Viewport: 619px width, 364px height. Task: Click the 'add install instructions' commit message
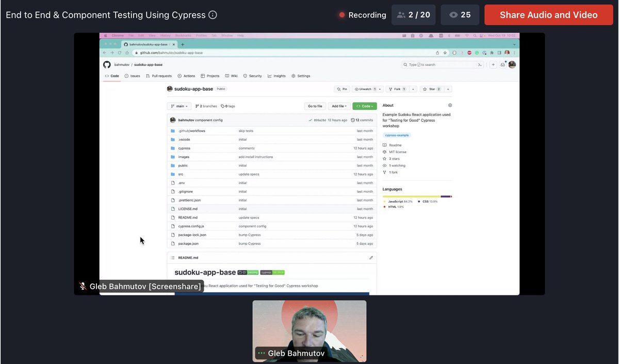256,157
